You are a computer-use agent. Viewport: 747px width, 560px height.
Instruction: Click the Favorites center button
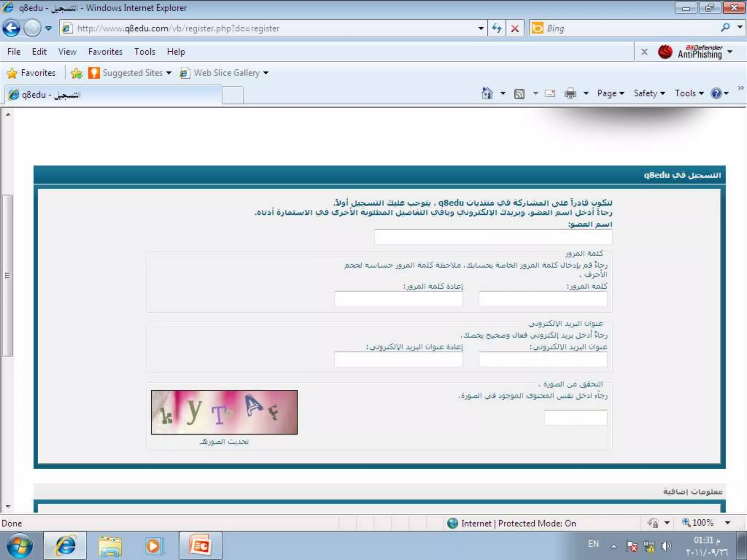31,73
